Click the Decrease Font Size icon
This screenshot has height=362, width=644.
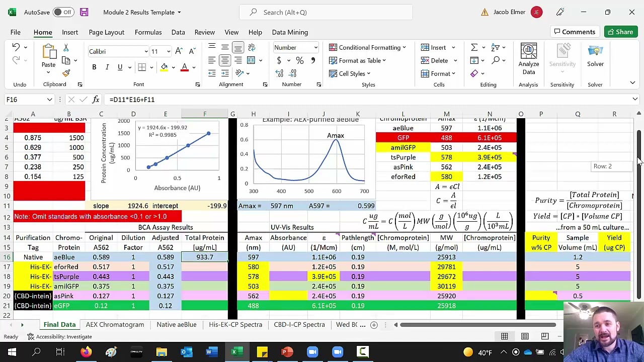tap(192, 51)
